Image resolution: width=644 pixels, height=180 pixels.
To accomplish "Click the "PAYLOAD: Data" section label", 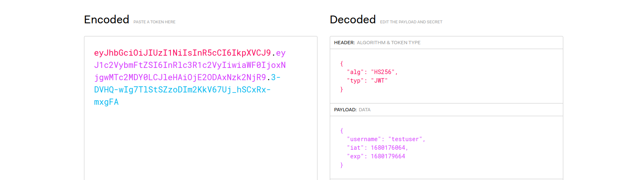I will [x=352, y=110].
